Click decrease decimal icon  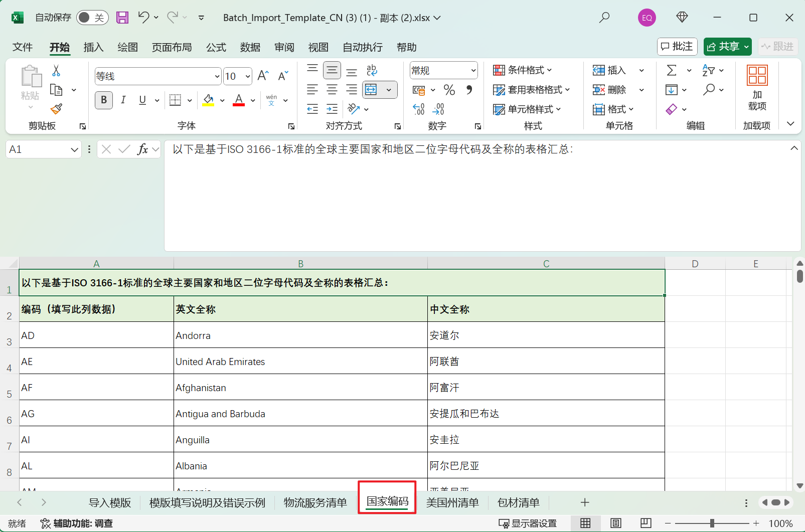(438, 109)
